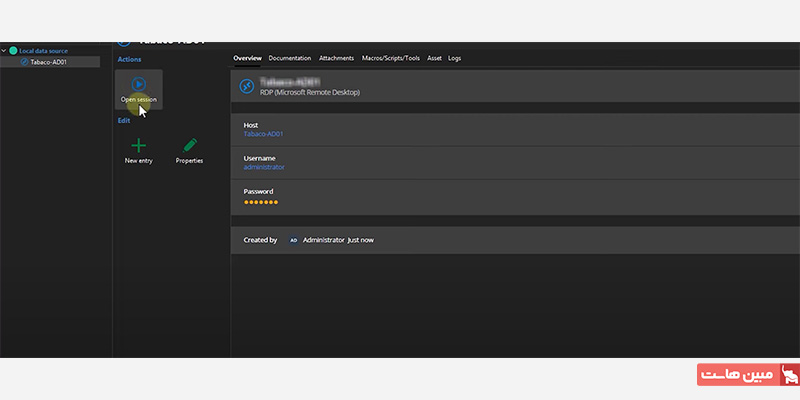The width and height of the screenshot is (800, 400).
Task: Switch to the Overview tab
Action: [x=247, y=59]
